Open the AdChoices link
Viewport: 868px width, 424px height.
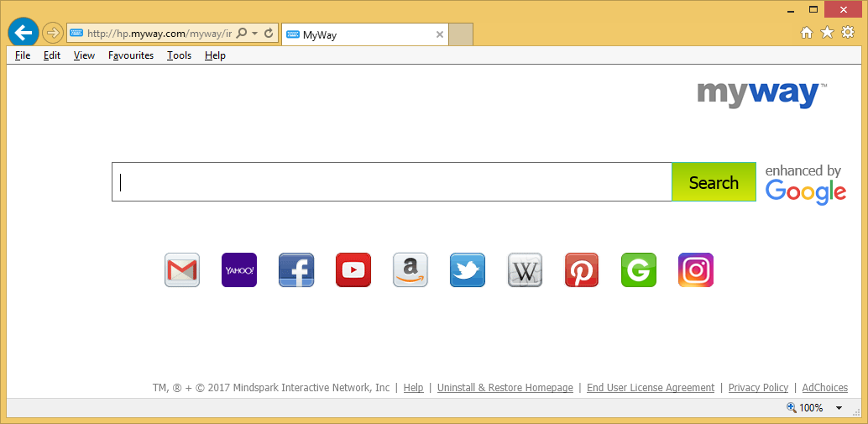coord(825,387)
